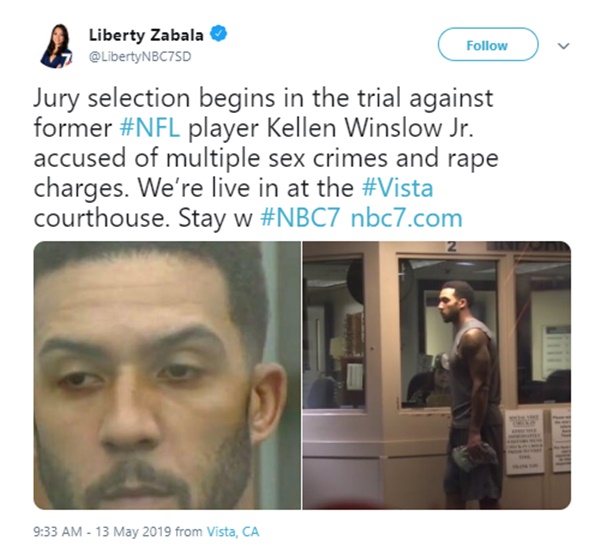Image resolution: width=600 pixels, height=552 pixels.
Task: Open the Liberty Zabala display name link
Action: (x=146, y=35)
